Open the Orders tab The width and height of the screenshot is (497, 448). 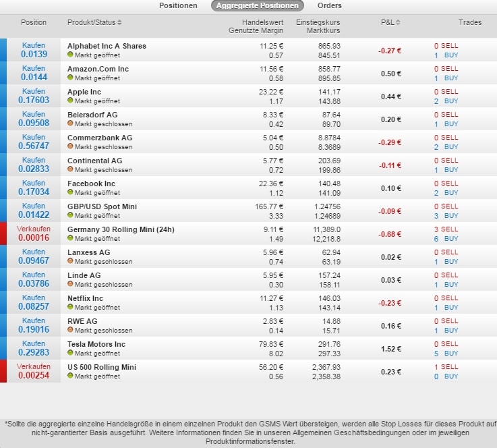tap(329, 5)
